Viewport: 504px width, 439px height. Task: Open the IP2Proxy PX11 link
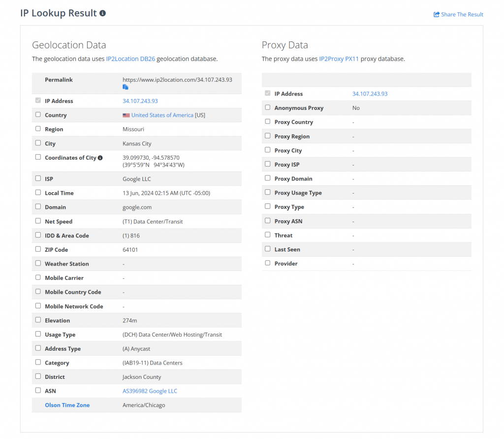[339, 59]
